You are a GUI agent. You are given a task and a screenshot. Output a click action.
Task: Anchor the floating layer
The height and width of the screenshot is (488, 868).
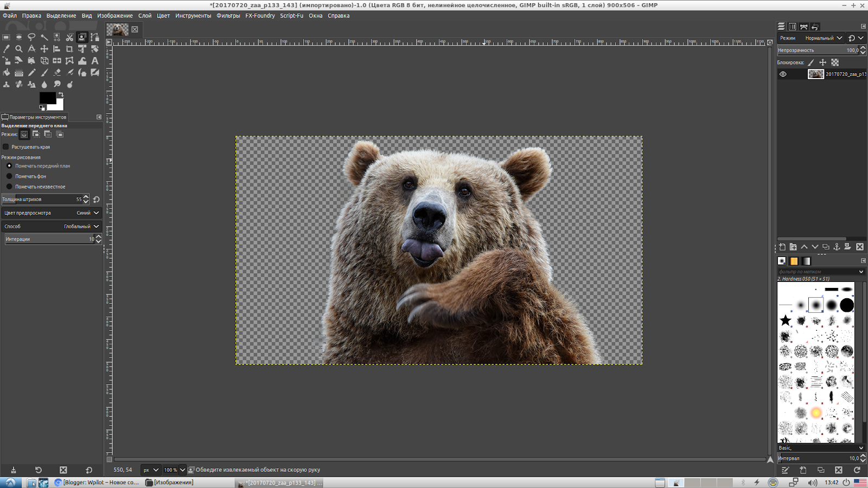pyautogui.click(x=837, y=247)
